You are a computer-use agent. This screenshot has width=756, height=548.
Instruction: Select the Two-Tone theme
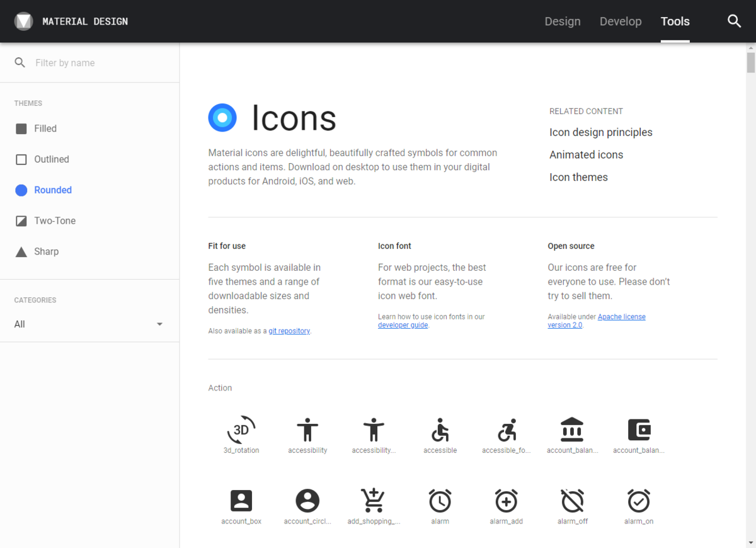45,221
